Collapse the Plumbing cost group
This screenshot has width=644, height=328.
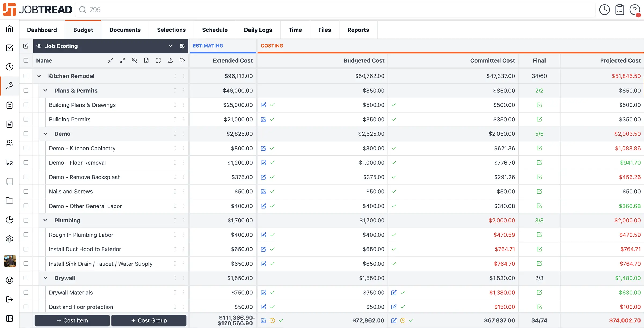[x=45, y=220]
